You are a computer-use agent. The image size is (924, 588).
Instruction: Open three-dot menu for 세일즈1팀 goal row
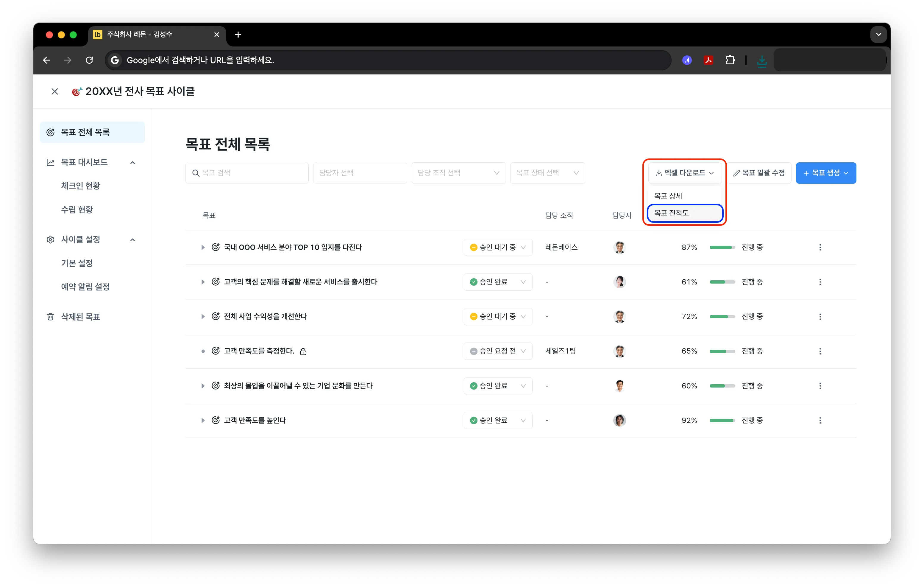[820, 351]
